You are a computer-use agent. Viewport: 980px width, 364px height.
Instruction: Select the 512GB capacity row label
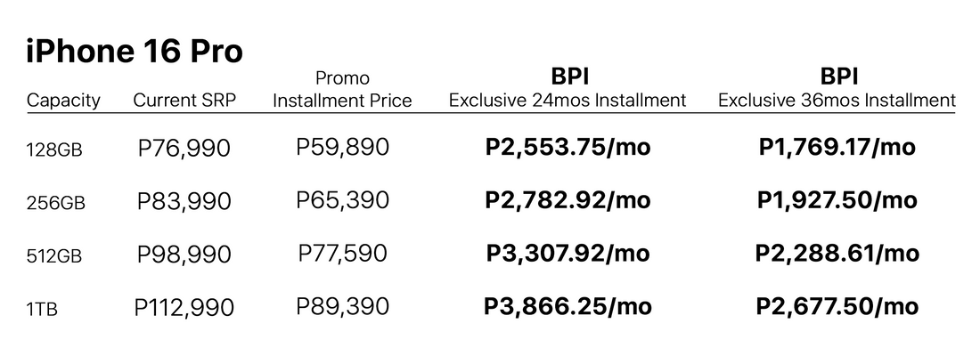[x=55, y=256]
